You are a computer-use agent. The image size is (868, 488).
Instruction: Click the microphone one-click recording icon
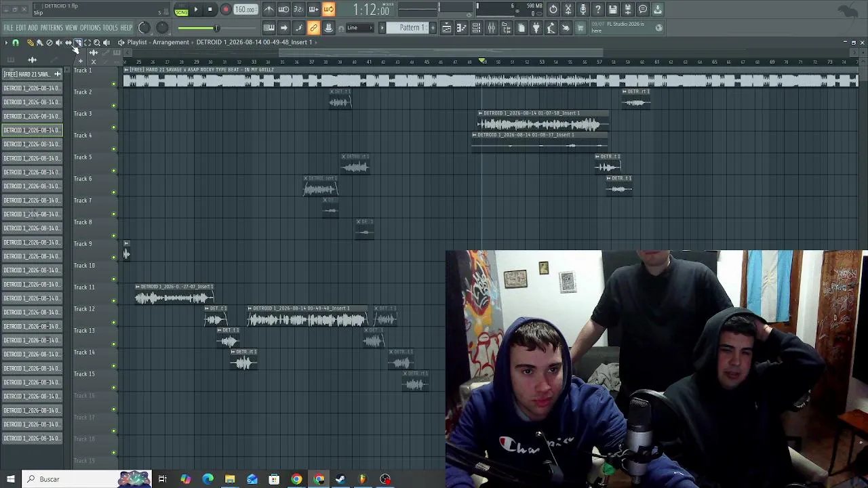click(583, 9)
